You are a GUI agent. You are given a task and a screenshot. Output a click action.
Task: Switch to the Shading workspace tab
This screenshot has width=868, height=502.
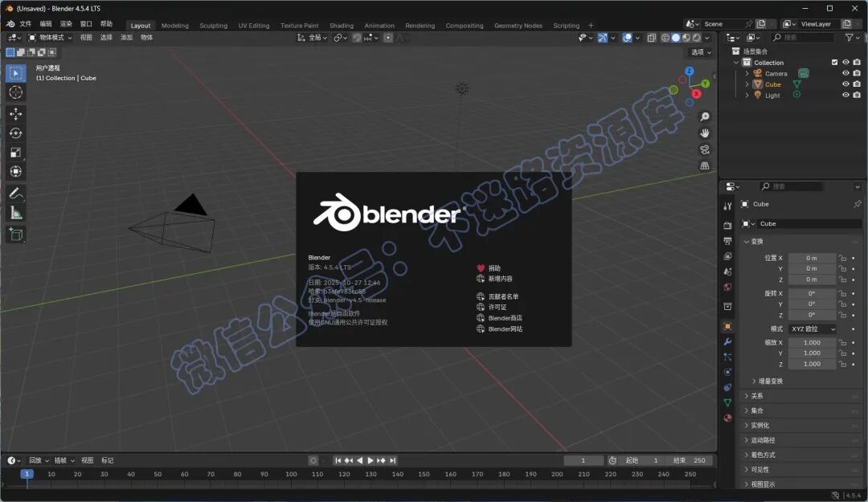341,26
